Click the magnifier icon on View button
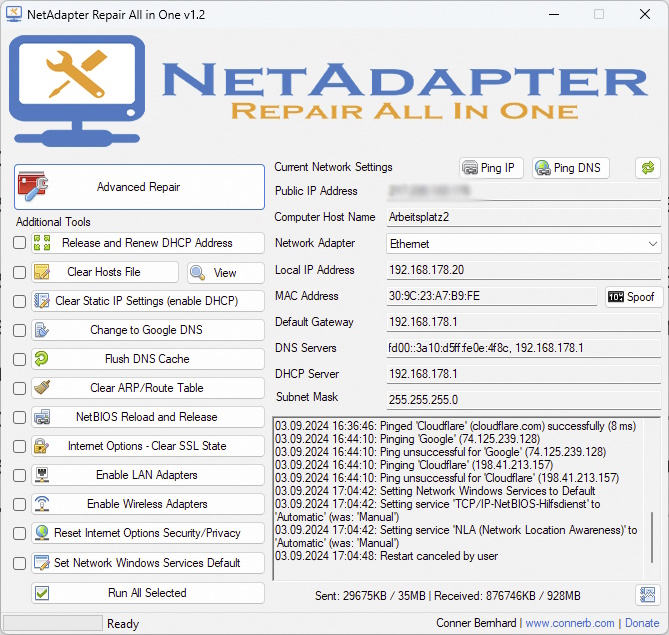The image size is (669, 635). [x=197, y=272]
